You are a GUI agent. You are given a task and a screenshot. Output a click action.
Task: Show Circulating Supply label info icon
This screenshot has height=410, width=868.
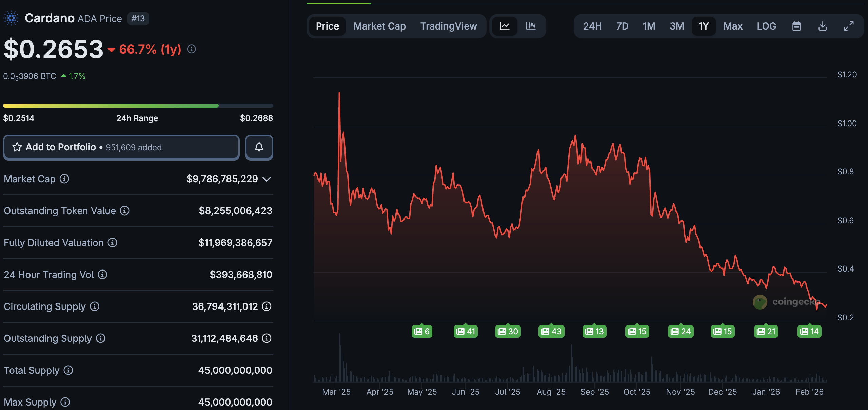[x=95, y=306]
